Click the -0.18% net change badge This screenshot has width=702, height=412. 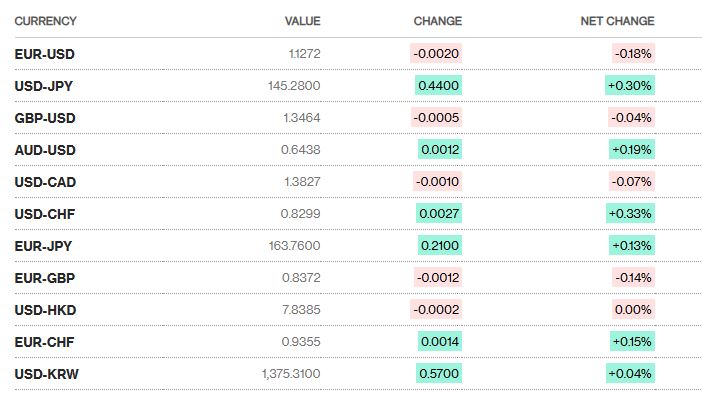(634, 54)
